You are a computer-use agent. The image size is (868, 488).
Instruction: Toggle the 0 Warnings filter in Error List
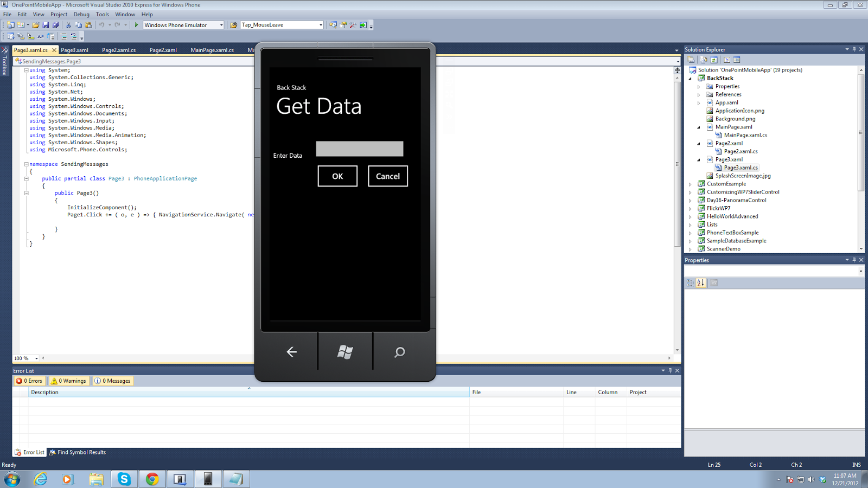point(68,381)
